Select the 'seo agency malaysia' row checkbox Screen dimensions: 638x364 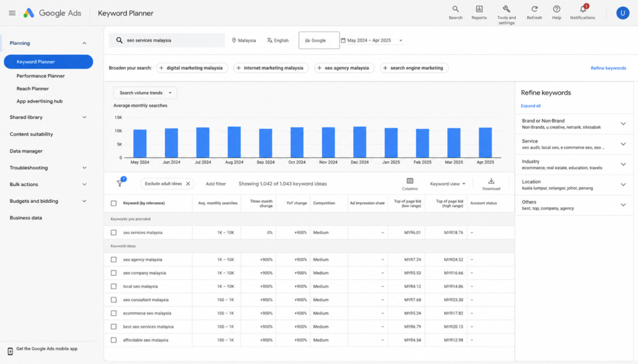(113, 259)
